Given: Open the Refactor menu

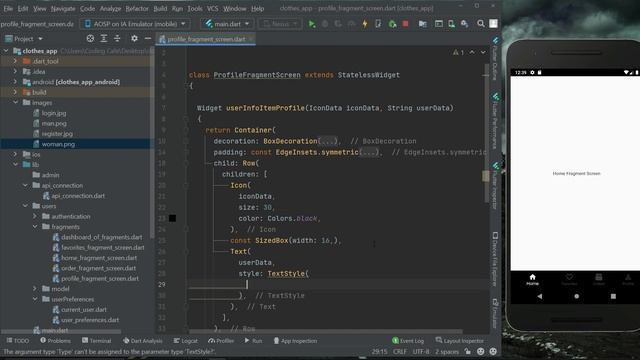Looking at the screenshot, I should click(137, 8).
